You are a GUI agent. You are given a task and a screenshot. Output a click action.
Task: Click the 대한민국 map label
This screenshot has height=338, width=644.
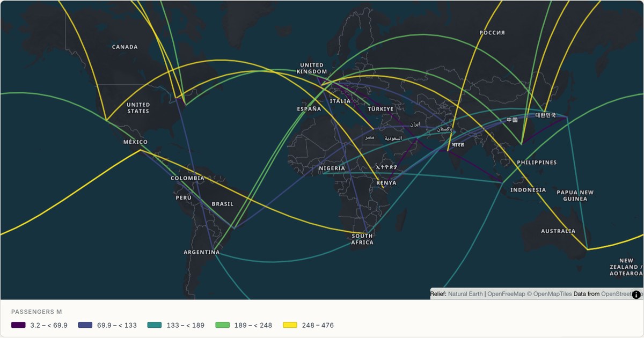click(546, 115)
